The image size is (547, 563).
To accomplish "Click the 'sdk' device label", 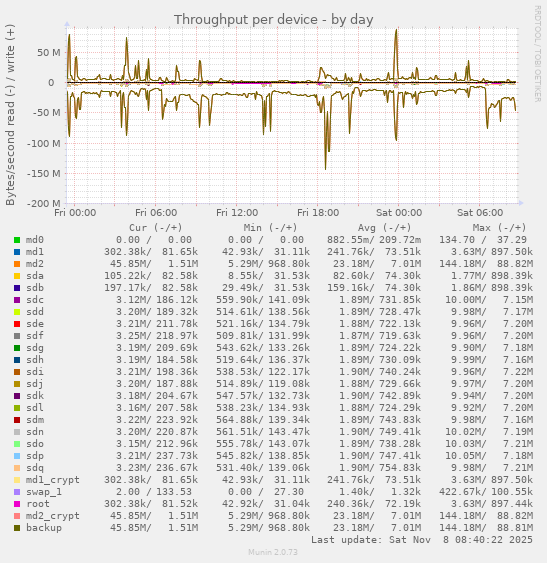I will pos(35,396).
